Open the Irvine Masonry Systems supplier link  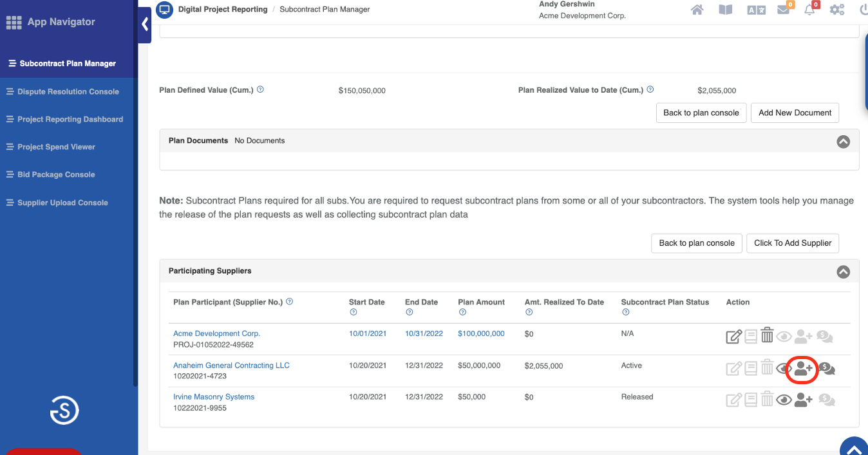point(214,397)
